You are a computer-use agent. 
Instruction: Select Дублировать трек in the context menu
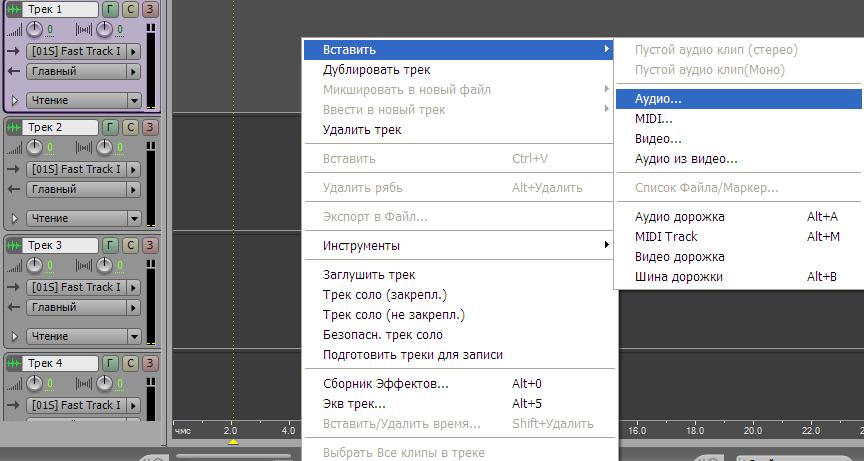click(458, 70)
